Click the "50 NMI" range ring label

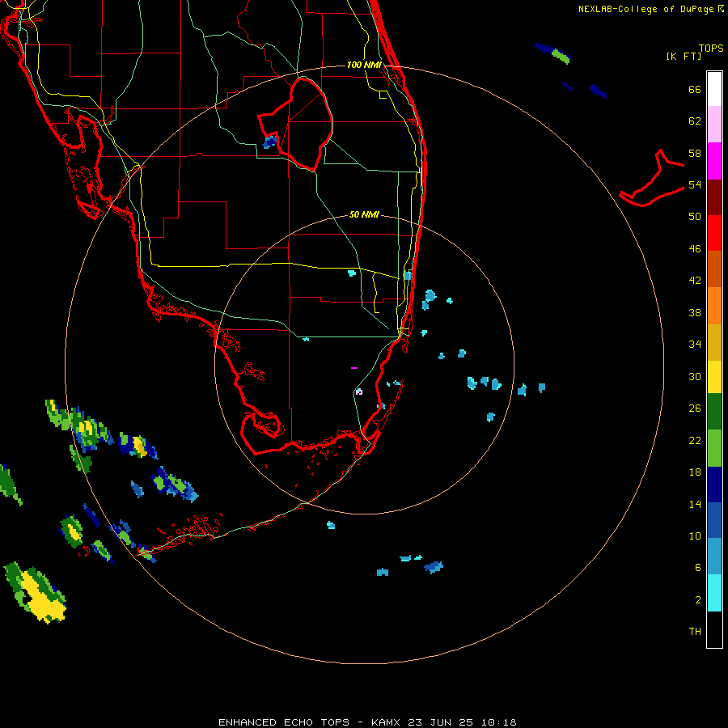[364, 214]
